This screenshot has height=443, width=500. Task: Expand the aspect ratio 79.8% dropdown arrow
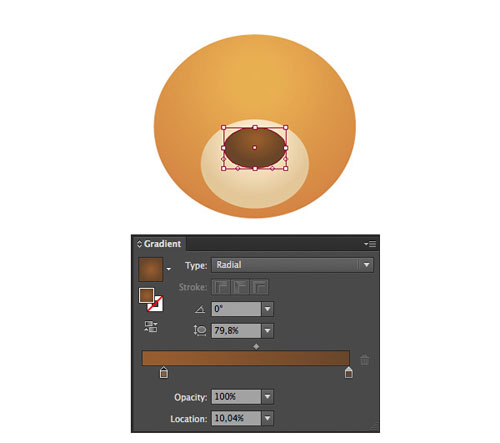coord(267,331)
